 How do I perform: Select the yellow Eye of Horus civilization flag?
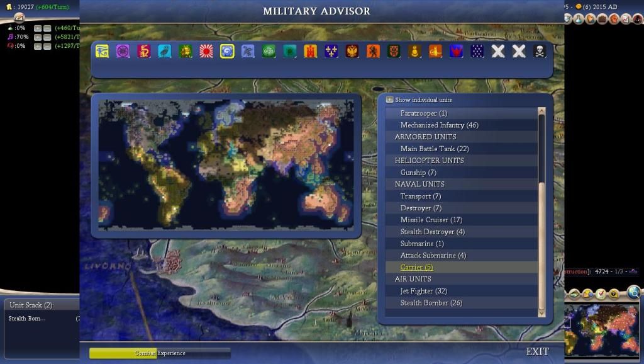coord(102,52)
